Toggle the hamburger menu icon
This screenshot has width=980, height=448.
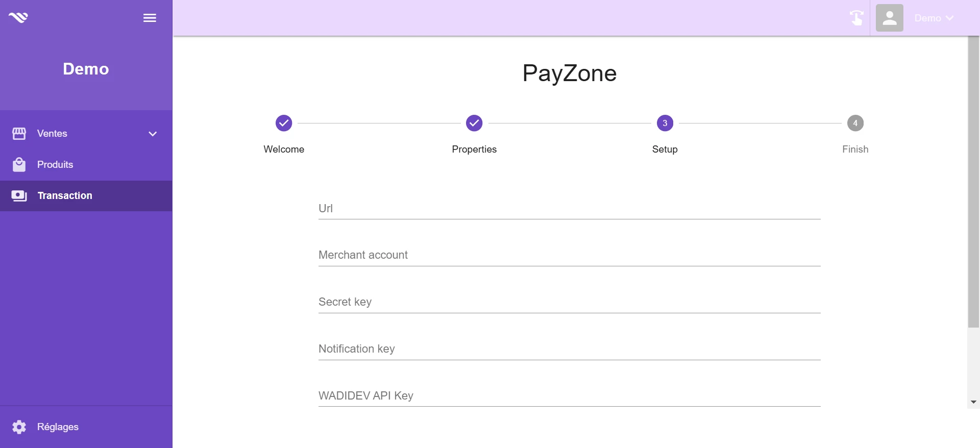click(150, 18)
